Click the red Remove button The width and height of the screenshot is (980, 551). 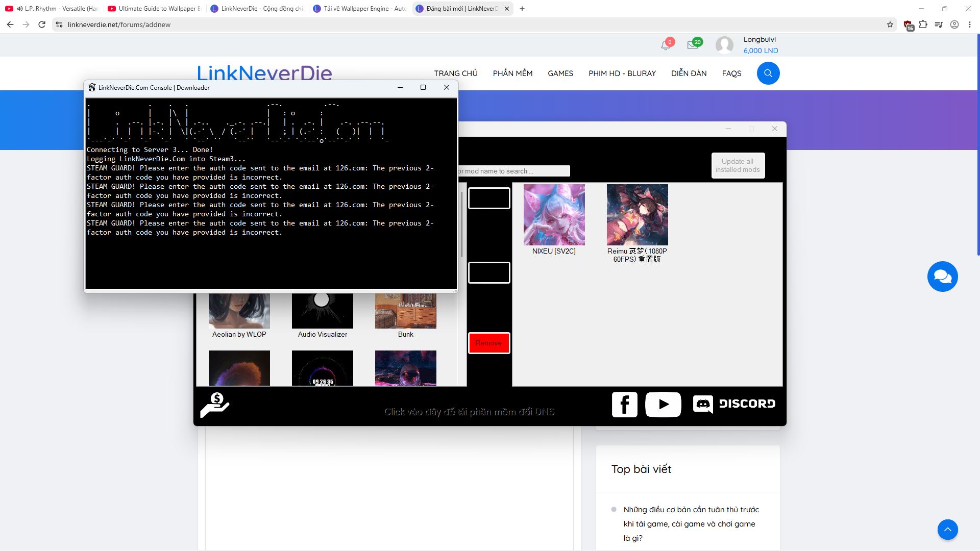pyautogui.click(x=489, y=343)
